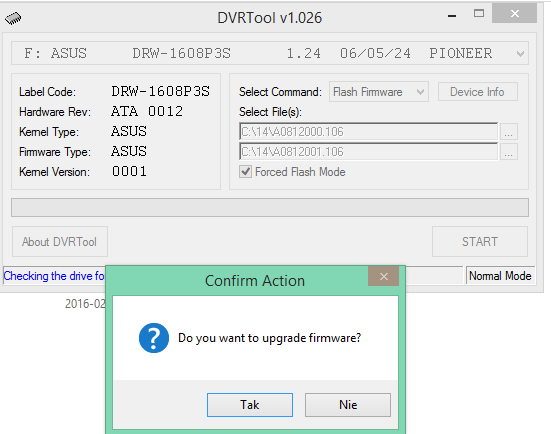
Task: Click the Confirm Action dialog title
Action: pyautogui.click(x=255, y=281)
